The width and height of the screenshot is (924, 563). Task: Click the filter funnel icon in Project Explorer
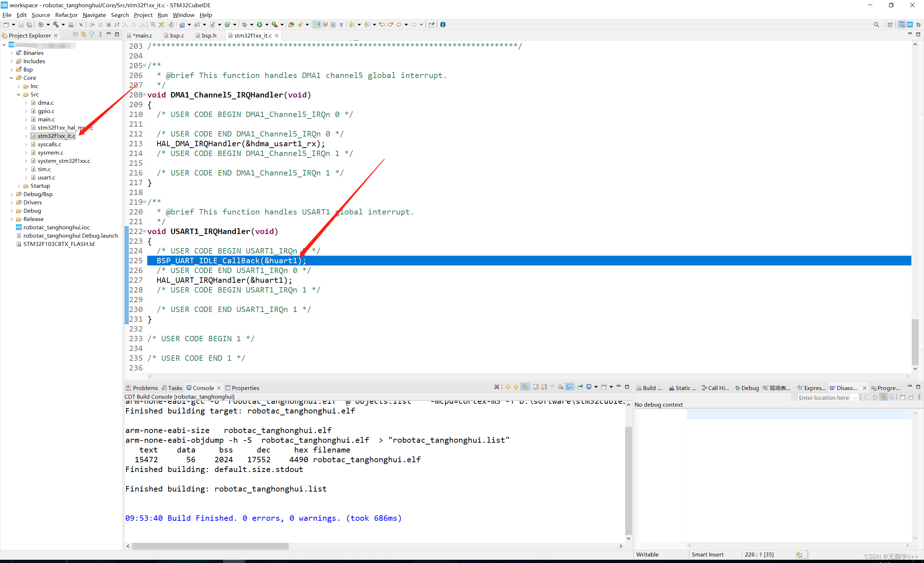click(x=92, y=35)
